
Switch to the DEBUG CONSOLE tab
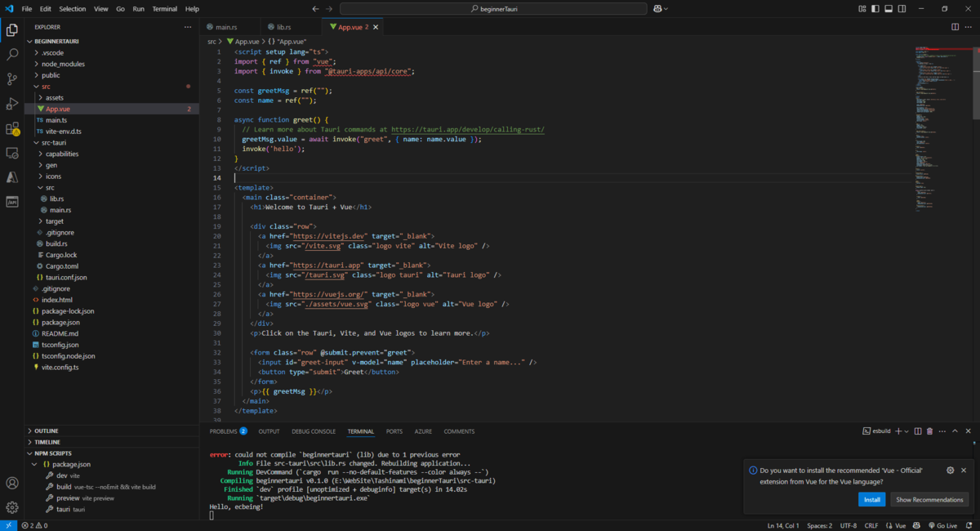(x=314, y=431)
